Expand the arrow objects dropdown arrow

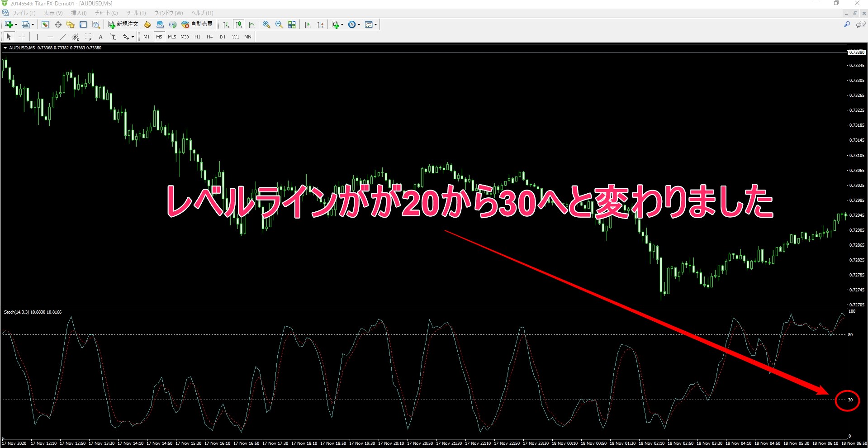[x=133, y=37]
